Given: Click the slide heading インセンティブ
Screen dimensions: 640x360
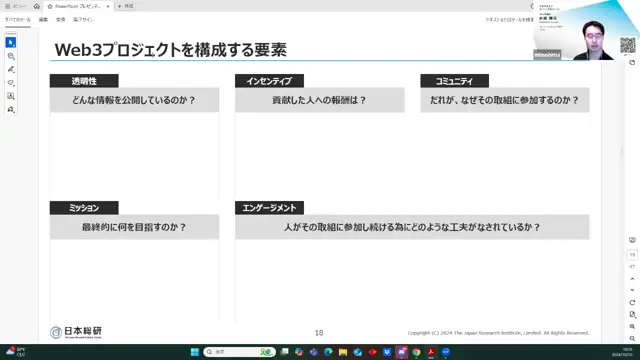Looking at the screenshot, I should tap(269, 81).
